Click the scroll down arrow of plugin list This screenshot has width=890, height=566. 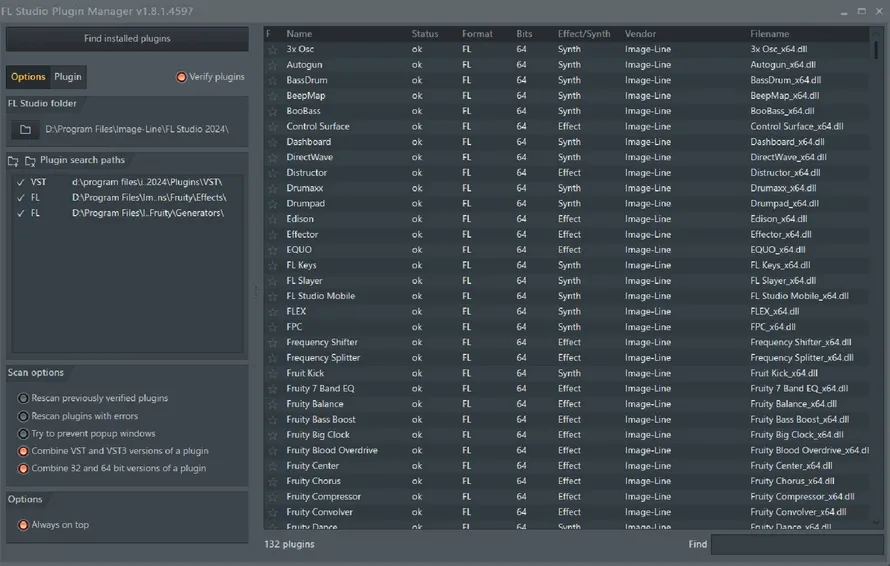(876, 522)
